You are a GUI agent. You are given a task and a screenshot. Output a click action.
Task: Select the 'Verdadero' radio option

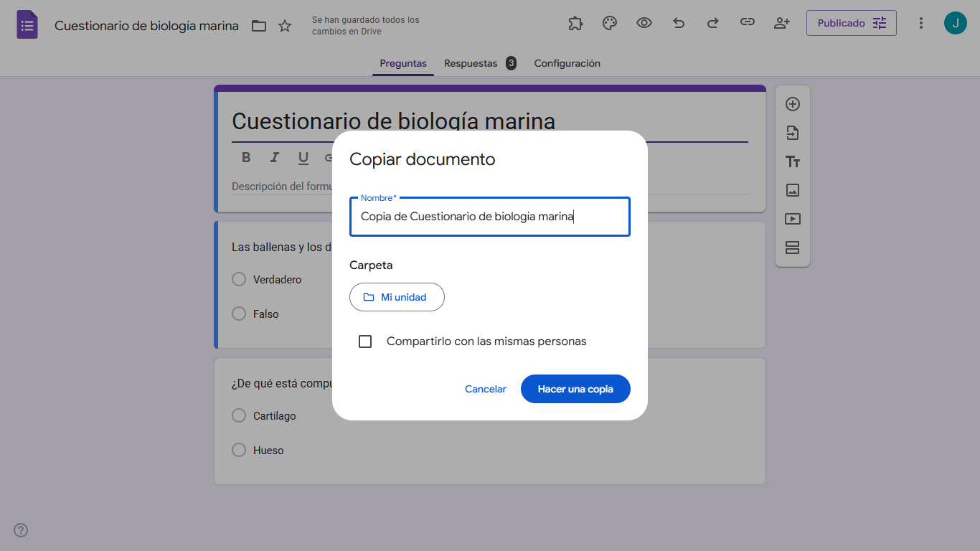coord(239,279)
